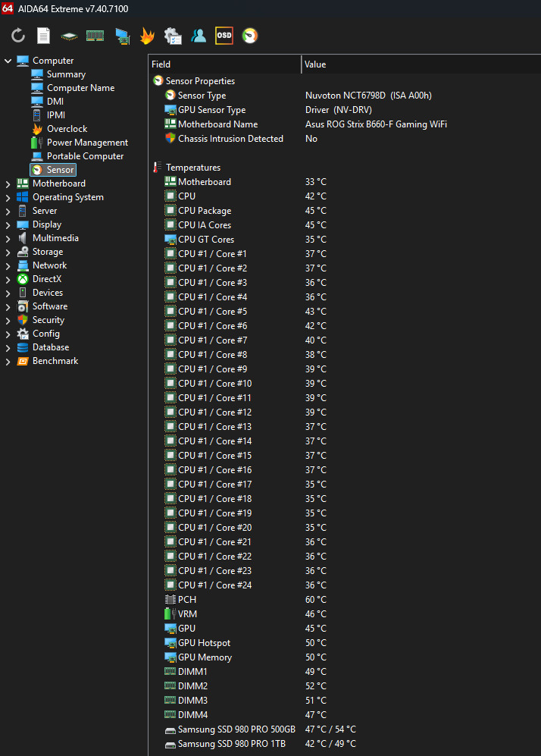Select CPU #1 / Core #5 row

point(345,312)
